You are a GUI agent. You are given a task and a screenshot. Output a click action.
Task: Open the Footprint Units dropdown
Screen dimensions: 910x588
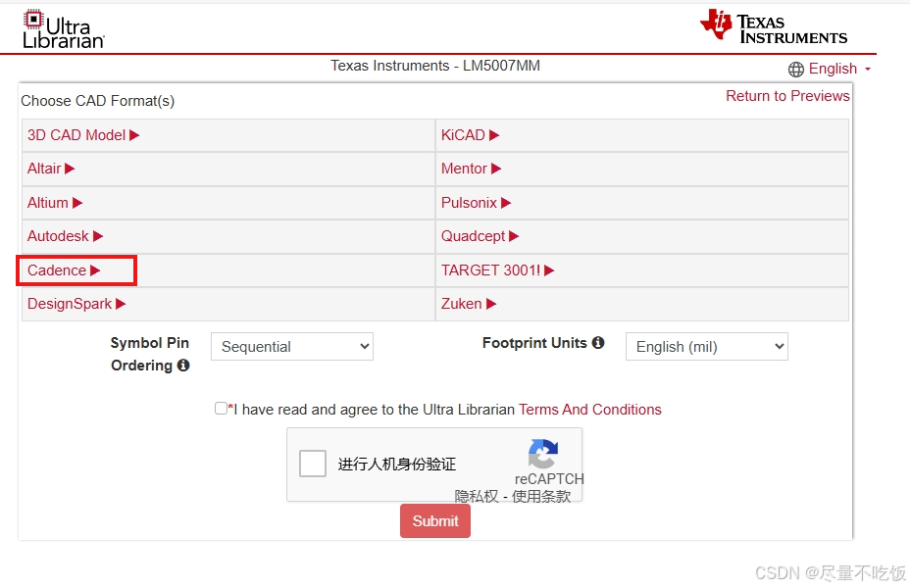click(706, 346)
